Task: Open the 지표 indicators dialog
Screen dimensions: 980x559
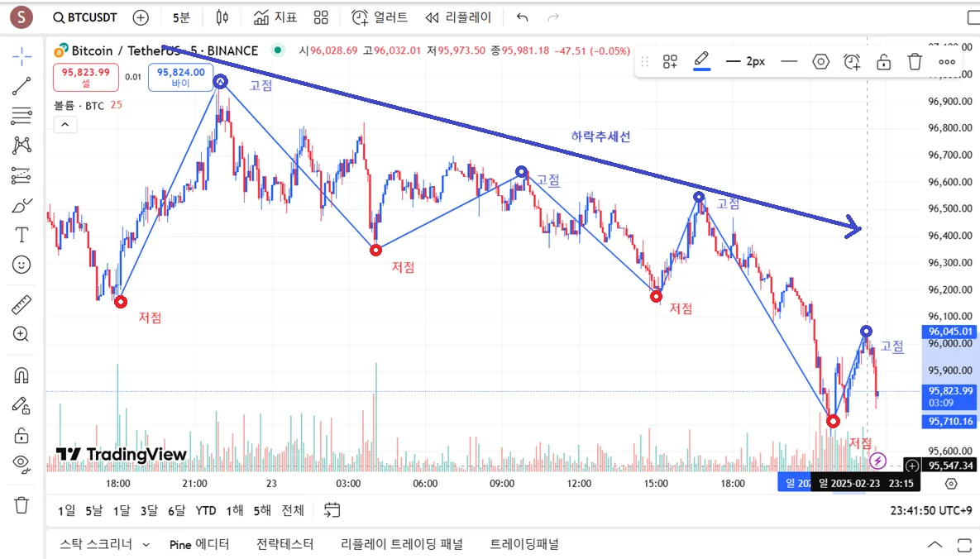Action: tap(275, 17)
